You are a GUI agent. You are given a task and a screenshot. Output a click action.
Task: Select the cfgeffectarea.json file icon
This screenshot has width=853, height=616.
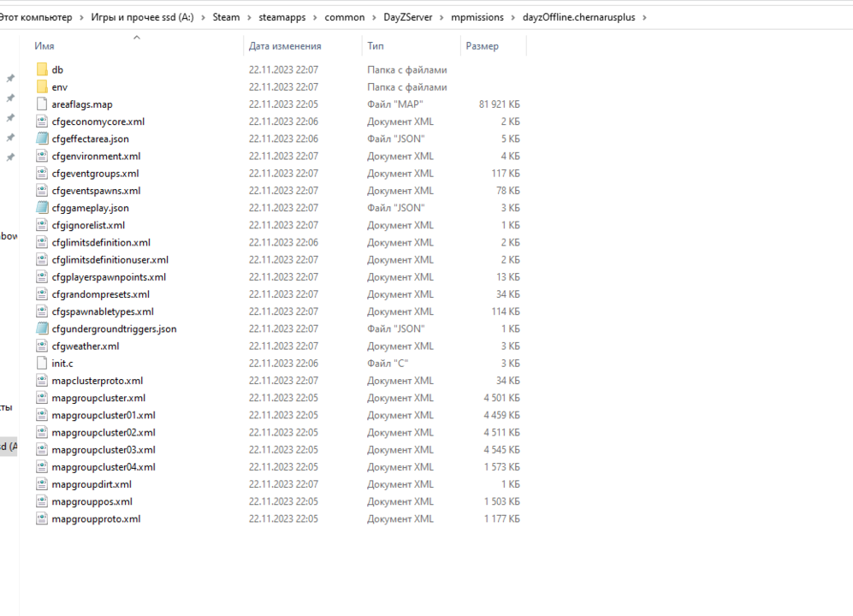[42, 139]
